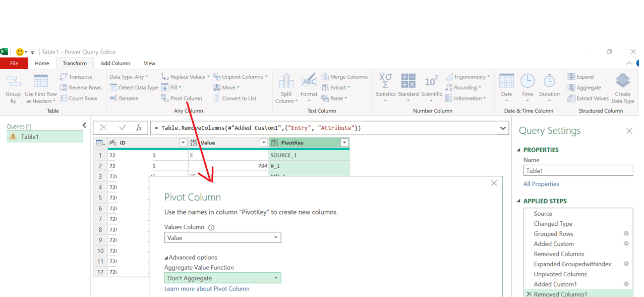Open the Scientific operations icon

click(x=431, y=81)
